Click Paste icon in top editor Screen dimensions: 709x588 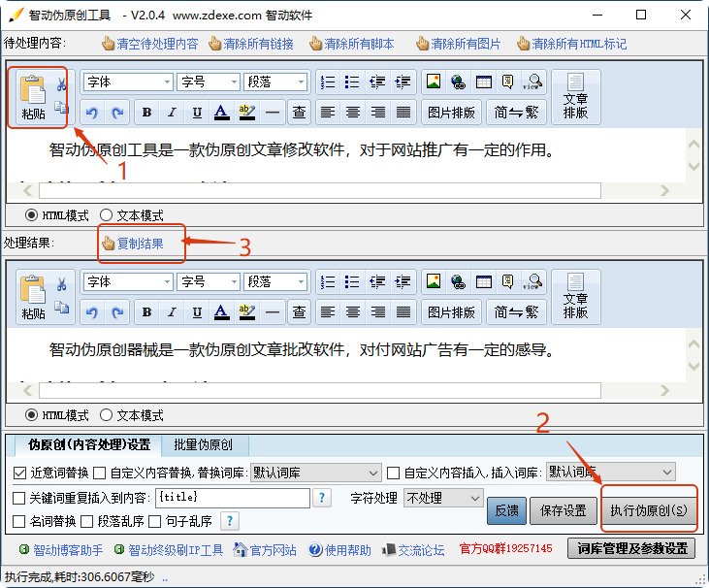pyautogui.click(x=33, y=97)
